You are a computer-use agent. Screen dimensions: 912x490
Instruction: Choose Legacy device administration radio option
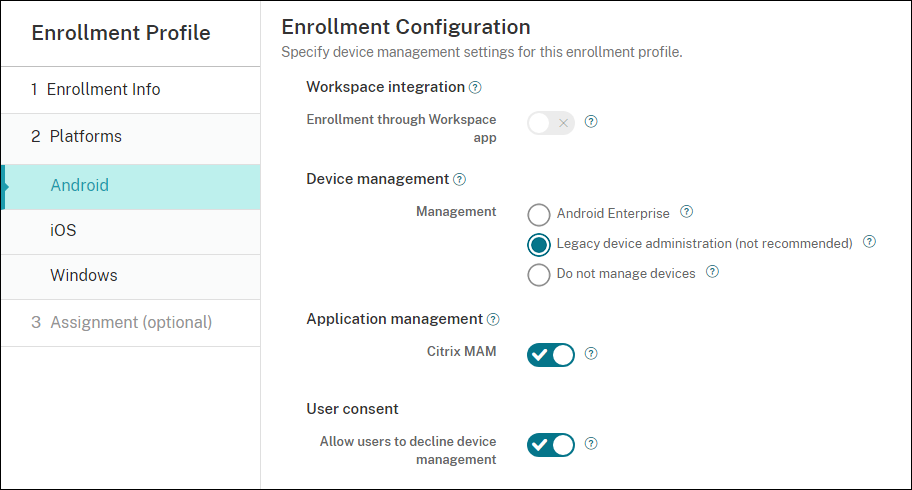(x=539, y=244)
